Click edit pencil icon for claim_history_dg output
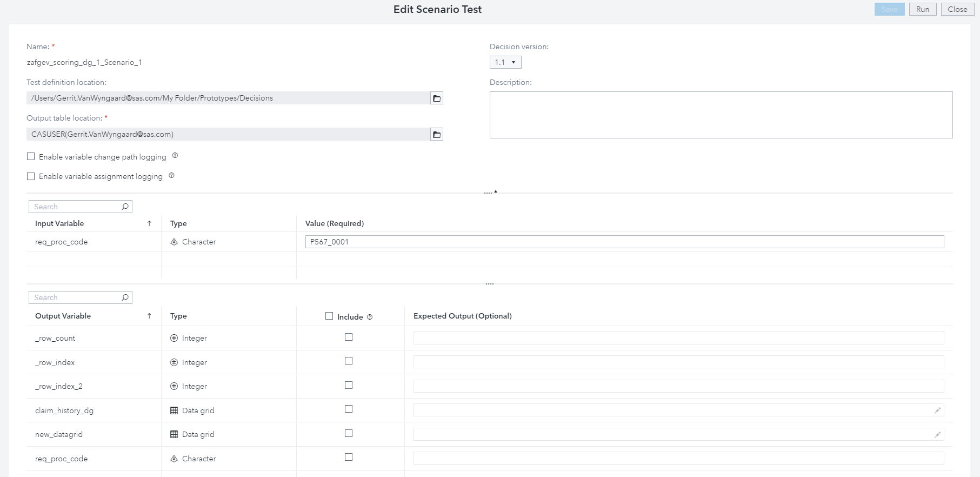Viewport: 980px width, 477px height. pyautogui.click(x=937, y=410)
